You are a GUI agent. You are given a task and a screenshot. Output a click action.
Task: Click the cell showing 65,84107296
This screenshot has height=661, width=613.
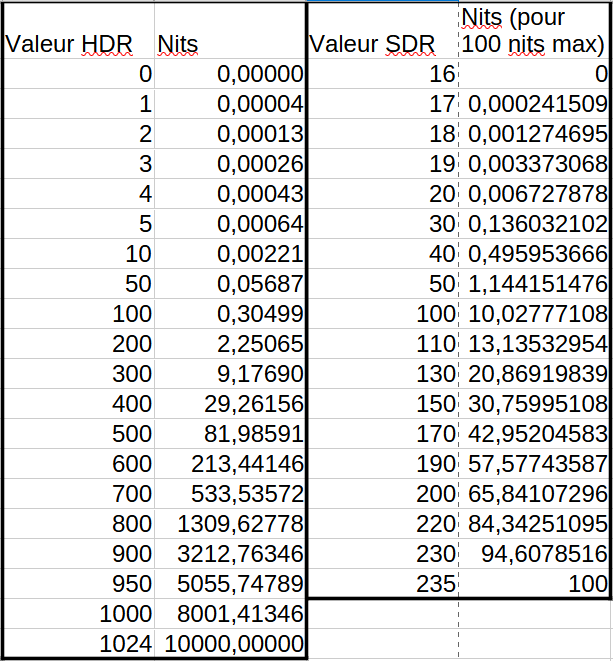pos(534,494)
